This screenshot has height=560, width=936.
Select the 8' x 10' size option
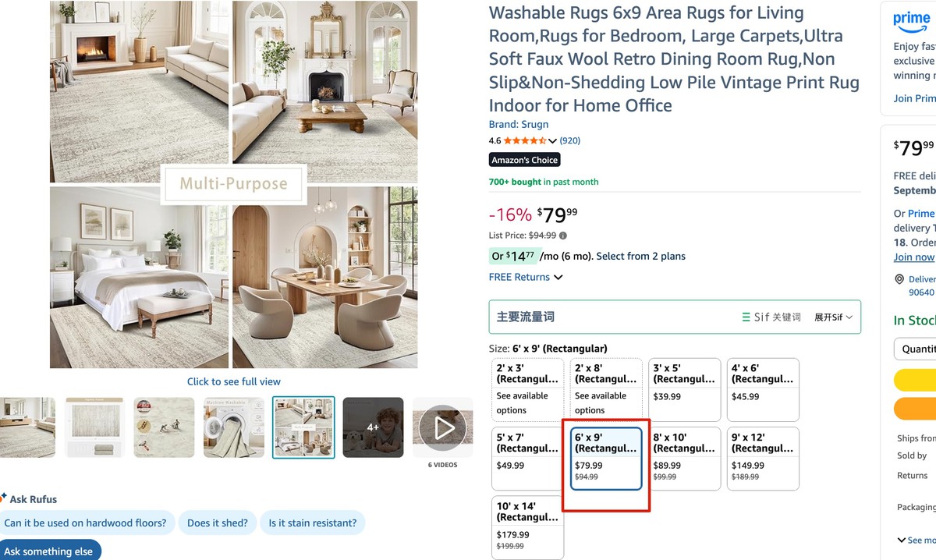[x=684, y=459]
